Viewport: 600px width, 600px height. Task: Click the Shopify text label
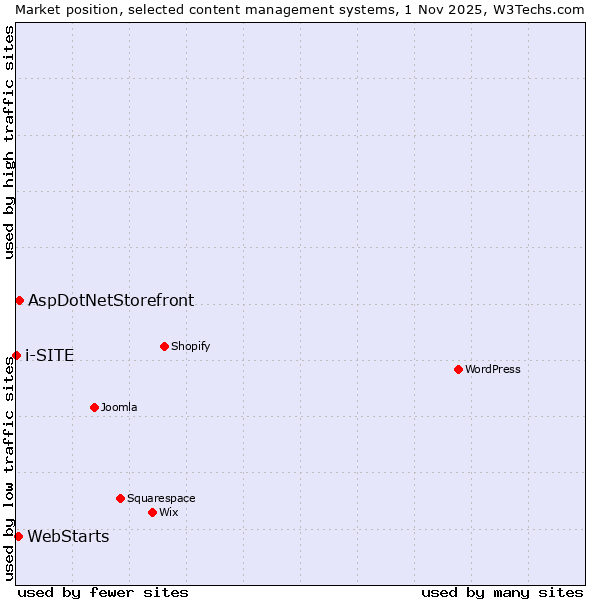coord(190,346)
